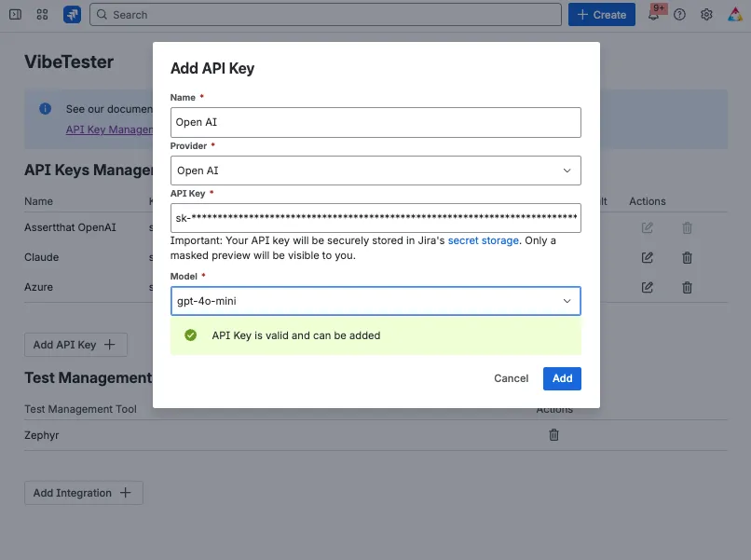Edit the Assertthat OpenAI key
This screenshot has height=560, width=751.
coord(647,227)
